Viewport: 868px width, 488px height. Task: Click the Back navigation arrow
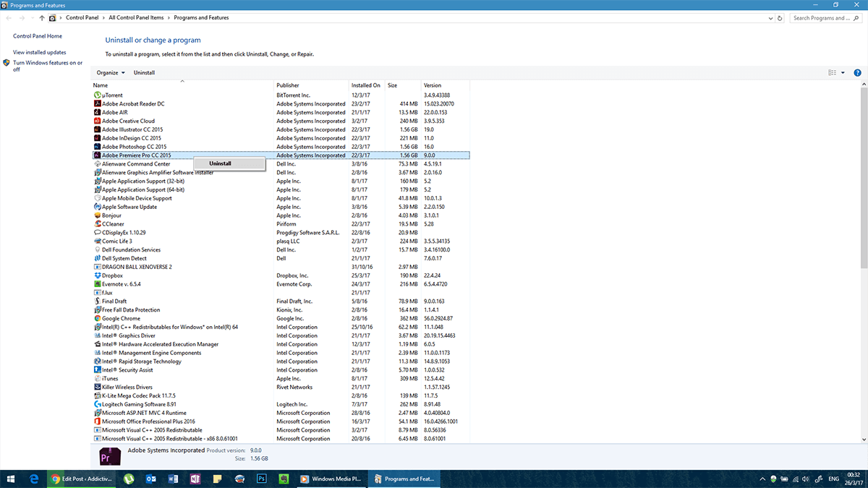click(8, 18)
